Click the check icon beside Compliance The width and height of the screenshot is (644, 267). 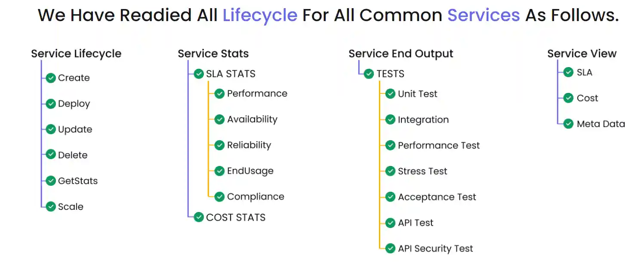(219, 197)
